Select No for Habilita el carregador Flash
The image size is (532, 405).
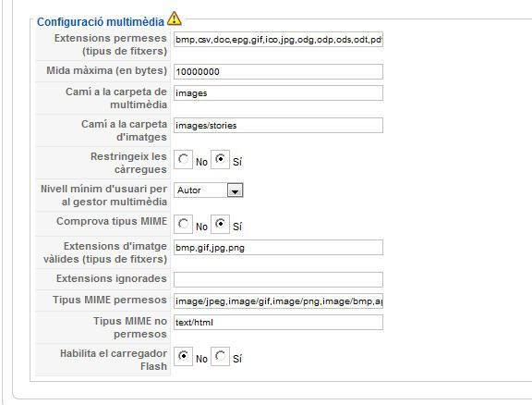[x=183, y=356]
